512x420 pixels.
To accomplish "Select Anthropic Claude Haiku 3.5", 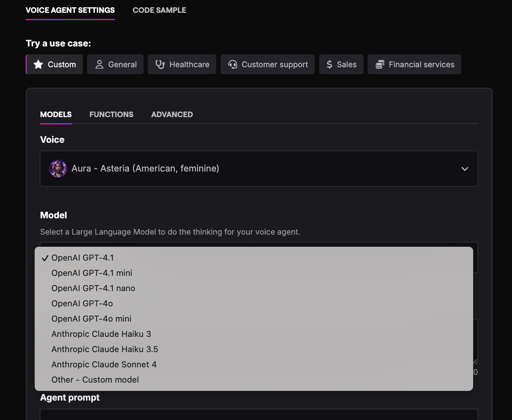I will [105, 349].
